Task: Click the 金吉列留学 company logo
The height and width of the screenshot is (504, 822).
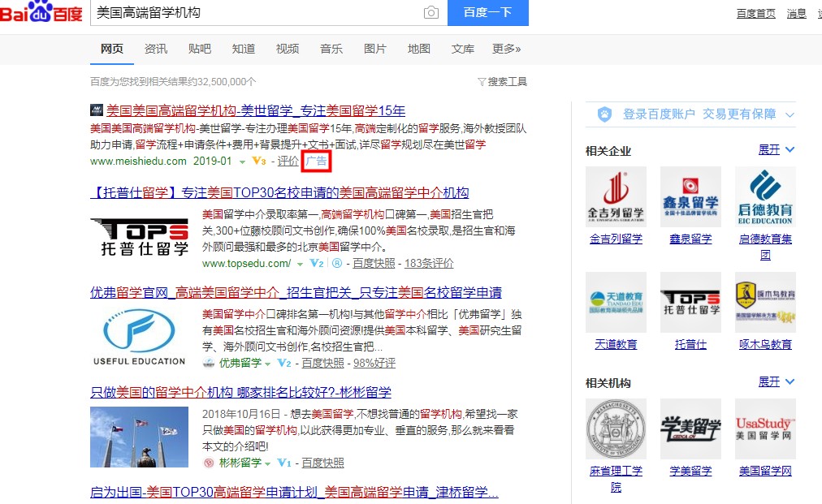Action: 616,197
